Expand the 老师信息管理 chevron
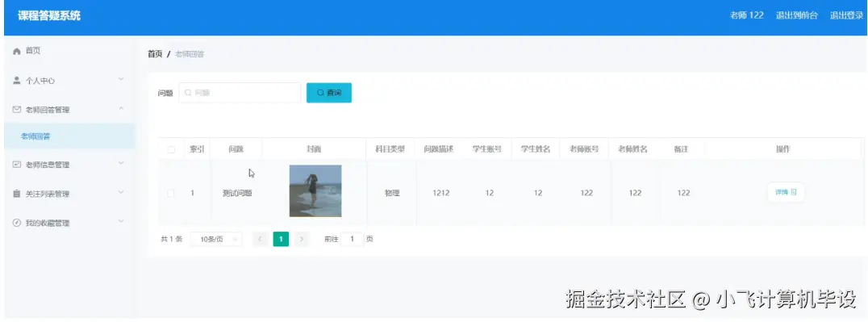This screenshot has width=868, height=322. 121,164
